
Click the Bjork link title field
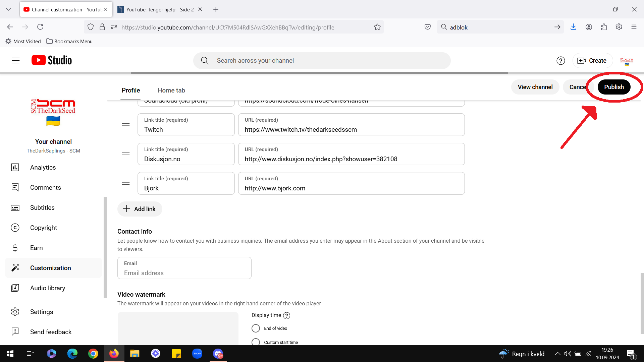(186, 183)
